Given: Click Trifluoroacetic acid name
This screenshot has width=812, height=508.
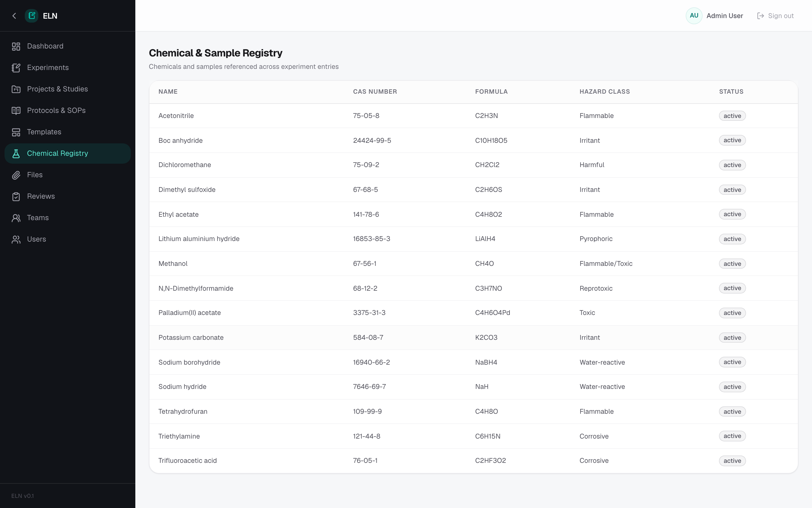Looking at the screenshot, I should [x=187, y=461].
